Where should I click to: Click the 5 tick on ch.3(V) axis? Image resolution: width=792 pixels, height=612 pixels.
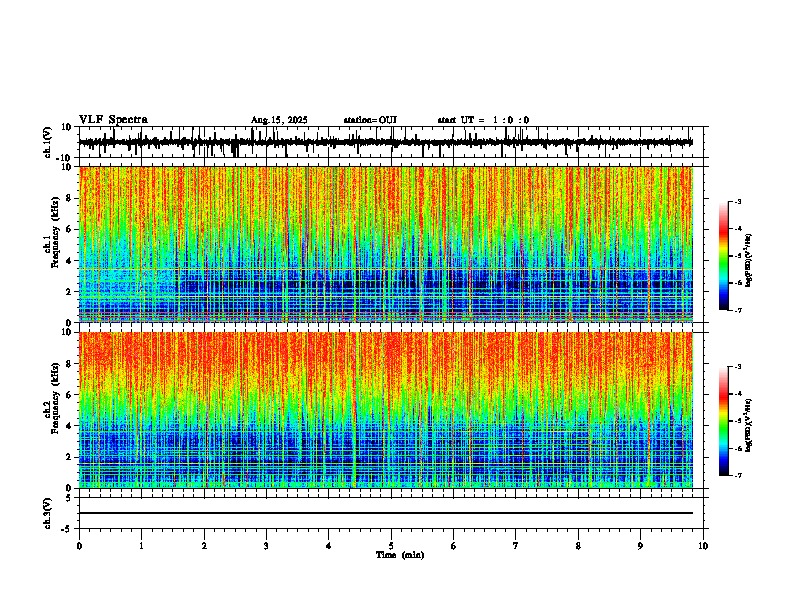69,498
